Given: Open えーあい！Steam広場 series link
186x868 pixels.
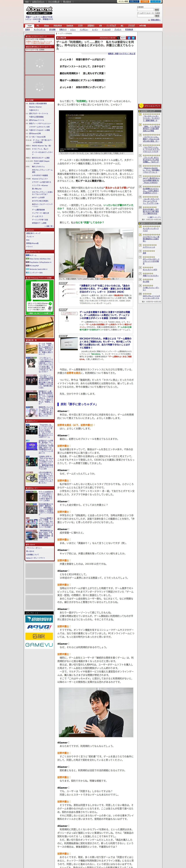Looking at the screenshot, I should [x=37, y=137].
